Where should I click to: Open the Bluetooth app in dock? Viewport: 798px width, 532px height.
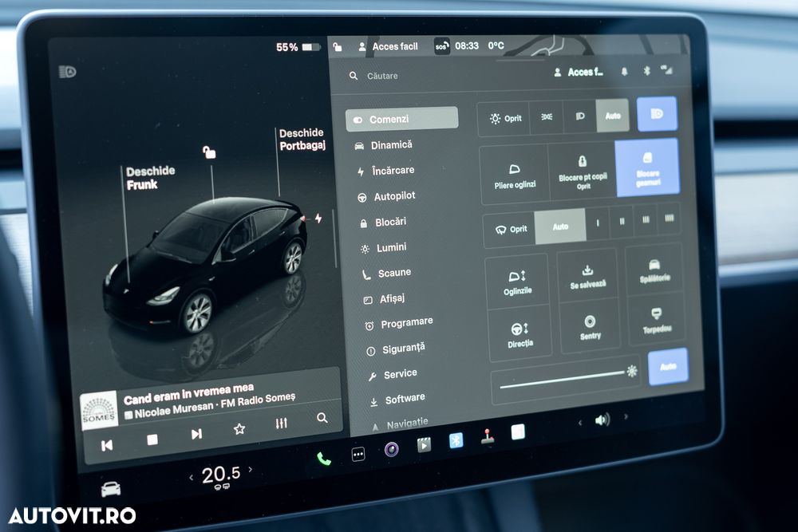pos(456,440)
